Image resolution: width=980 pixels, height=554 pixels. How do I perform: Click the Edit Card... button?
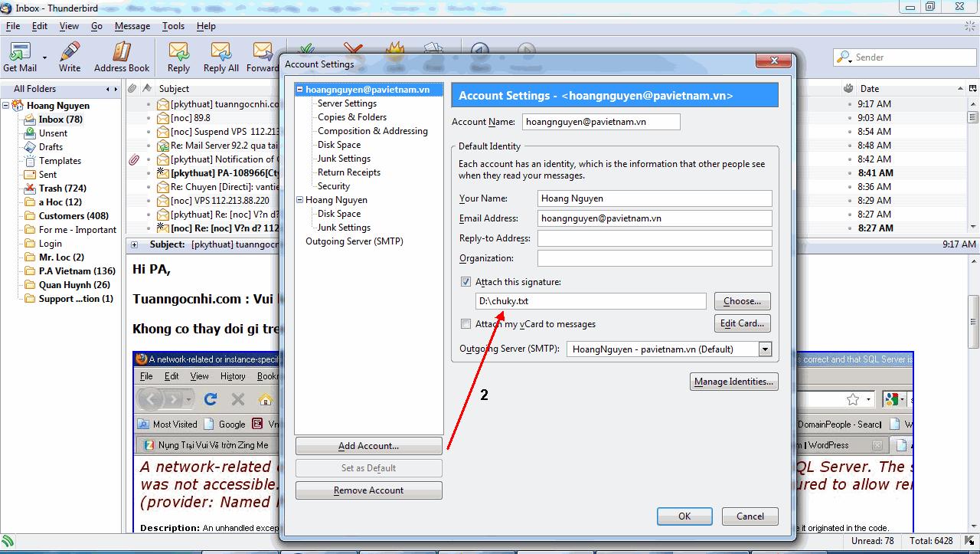pyautogui.click(x=742, y=323)
